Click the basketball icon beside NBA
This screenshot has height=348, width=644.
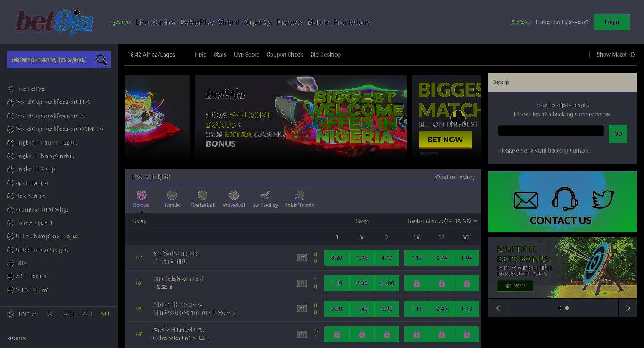pos(10,263)
